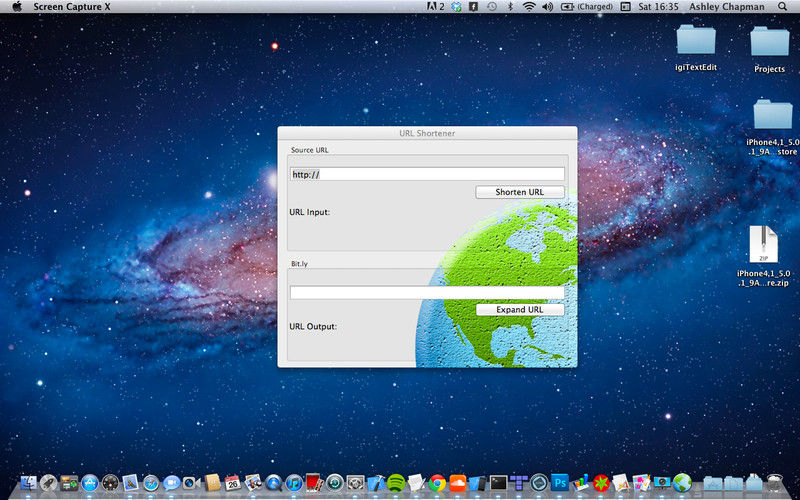This screenshot has width=800, height=500.
Task: Click the Adobe updater menu bar icon
Action: pyautogui.click(x=435, y=7)
